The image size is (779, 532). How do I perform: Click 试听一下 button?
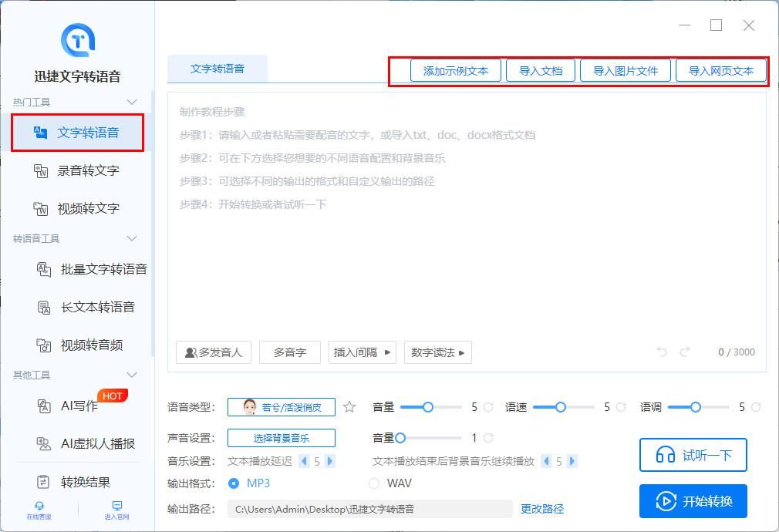click(693, 454)
